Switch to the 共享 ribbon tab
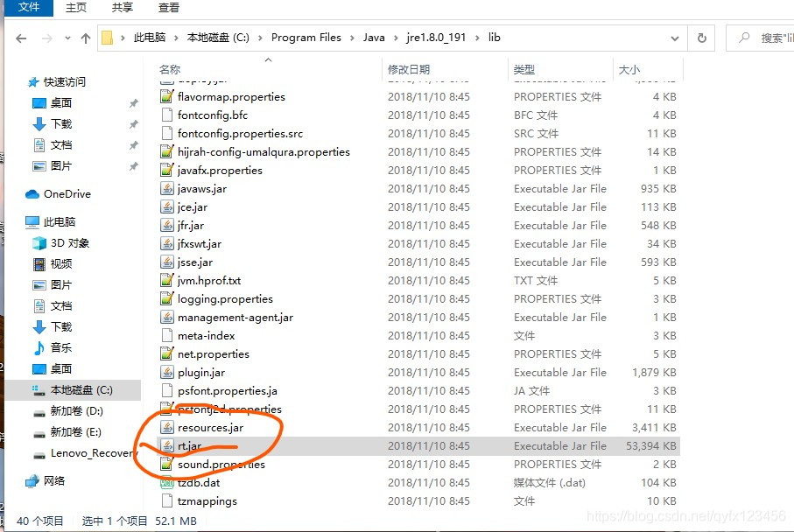This screenshot has width=794, height=532. click(122, 8)
